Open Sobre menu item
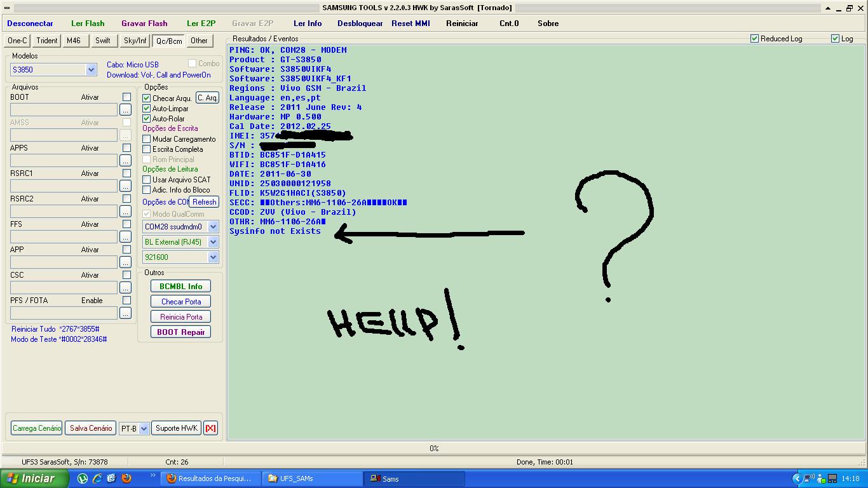 pos(548,24)
